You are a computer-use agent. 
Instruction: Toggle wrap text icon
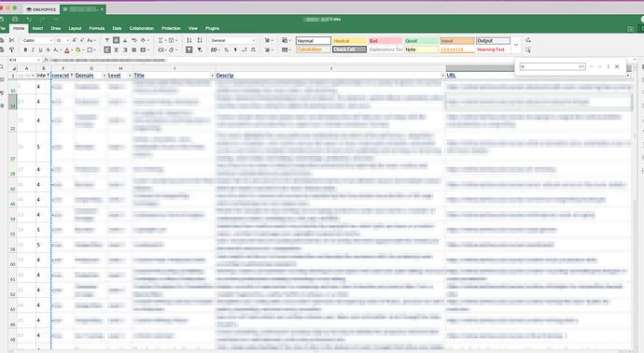134,40
